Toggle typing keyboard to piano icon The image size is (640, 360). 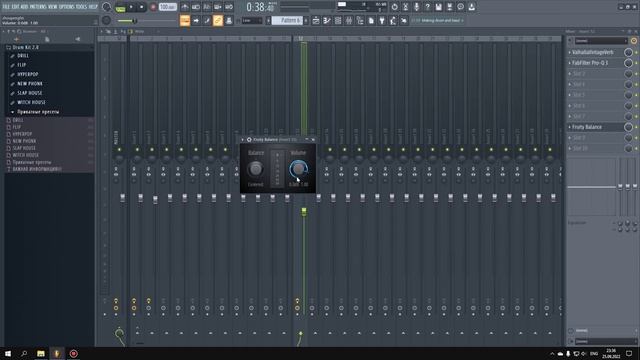tap(185, 20)
